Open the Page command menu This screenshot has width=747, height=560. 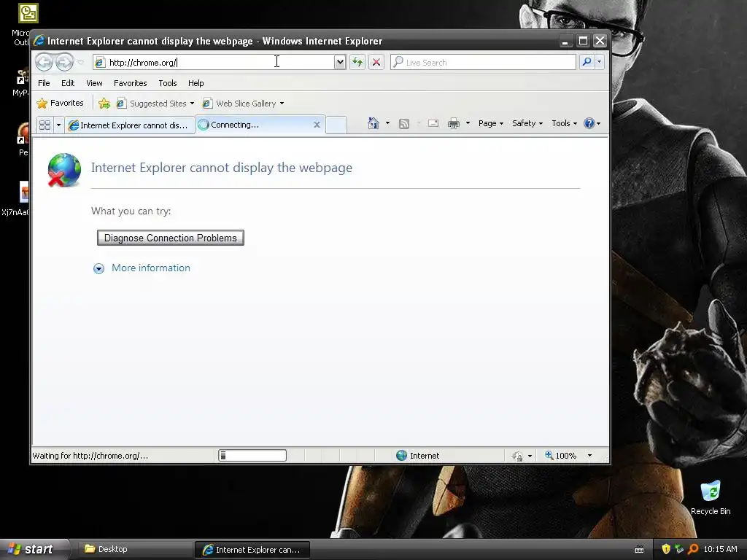491,123
